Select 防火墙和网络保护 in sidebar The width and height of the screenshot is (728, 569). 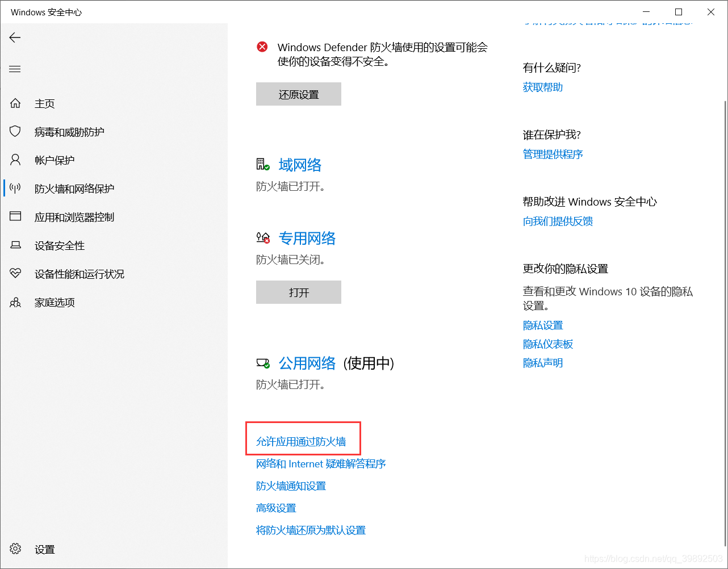click(74, 189)
